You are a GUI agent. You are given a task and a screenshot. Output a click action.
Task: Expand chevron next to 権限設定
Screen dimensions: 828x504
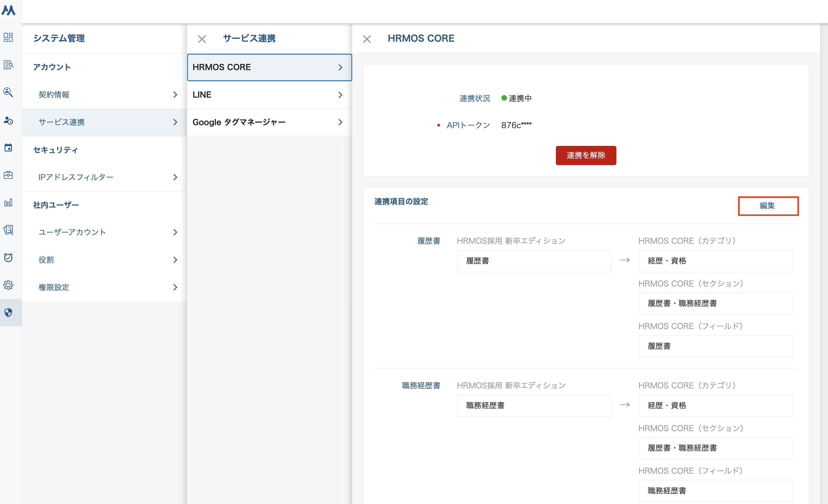[175, 287]
